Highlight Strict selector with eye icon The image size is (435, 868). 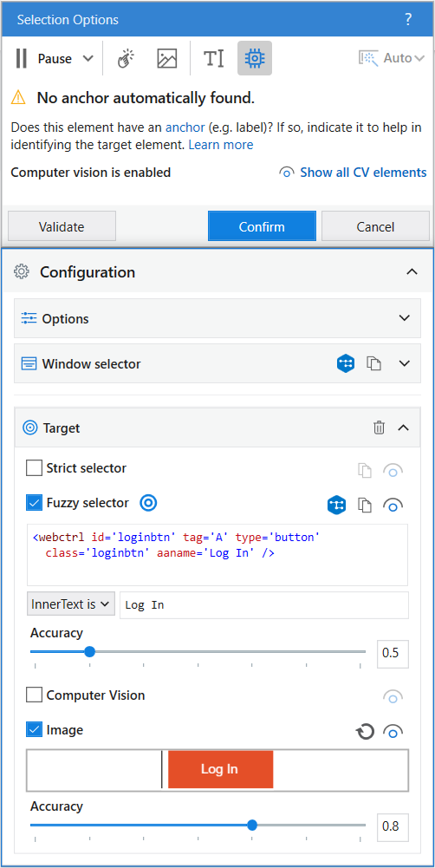[x=393, y=471]
